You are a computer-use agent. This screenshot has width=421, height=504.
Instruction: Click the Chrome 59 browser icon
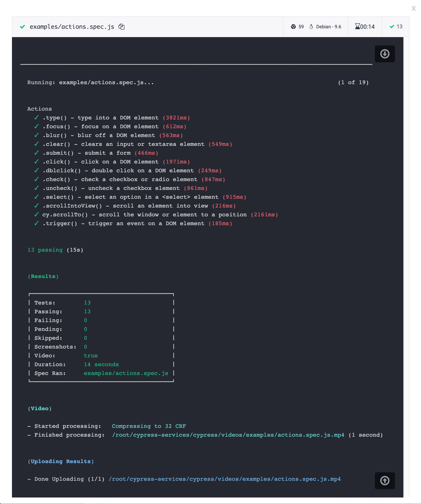[293, 26]
